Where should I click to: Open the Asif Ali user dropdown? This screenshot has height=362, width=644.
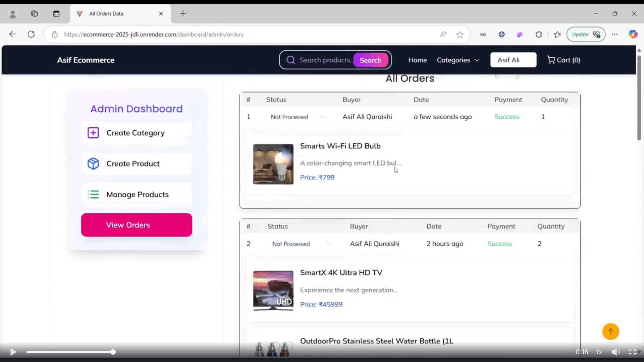point(513,60)
